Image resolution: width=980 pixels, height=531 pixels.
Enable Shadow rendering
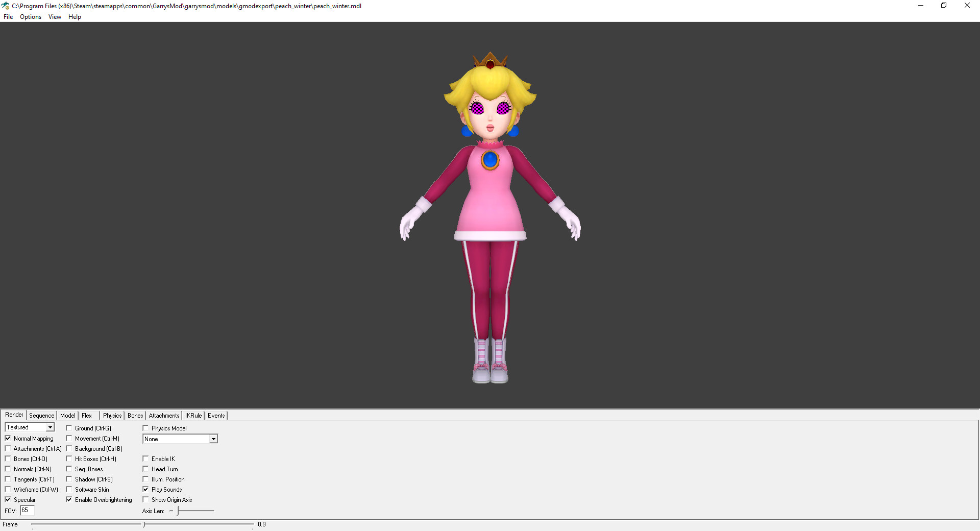pos(69,479)
